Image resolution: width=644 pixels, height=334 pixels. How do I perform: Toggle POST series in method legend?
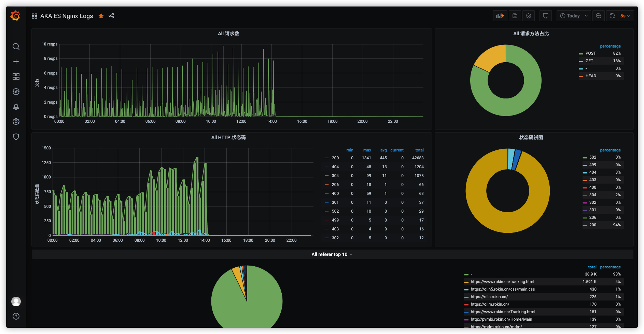pos(590,53)
